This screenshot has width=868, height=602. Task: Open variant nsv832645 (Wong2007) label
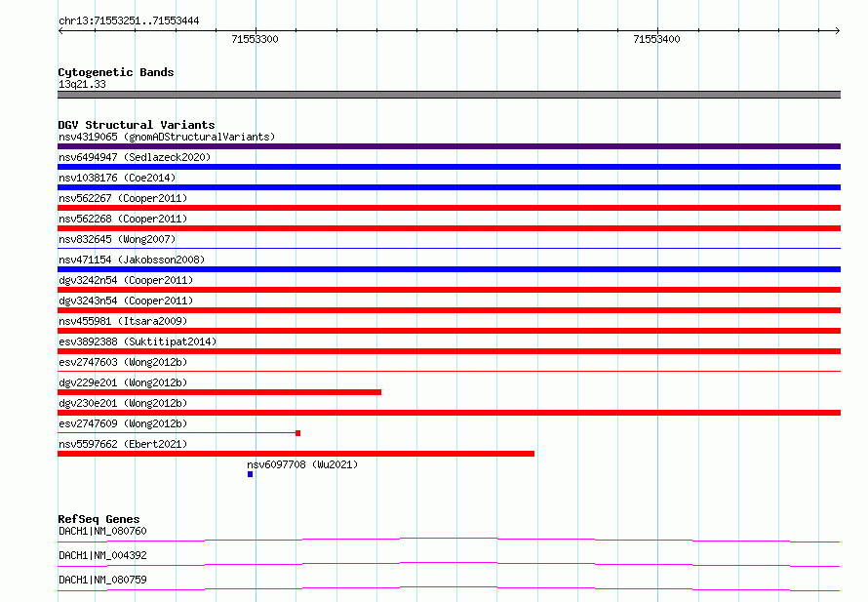coord(117,239)
